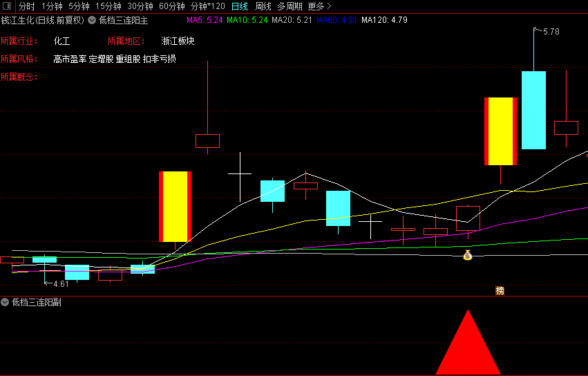Click the 所属行业 label
588x376 pixels.
tap(19, 41)
